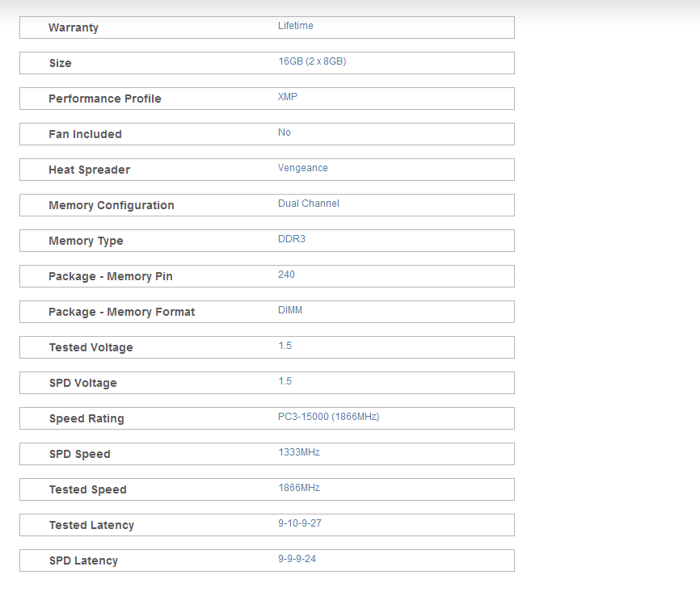
Task: Click the Heat Spreader label
Action: coord(89,170)
